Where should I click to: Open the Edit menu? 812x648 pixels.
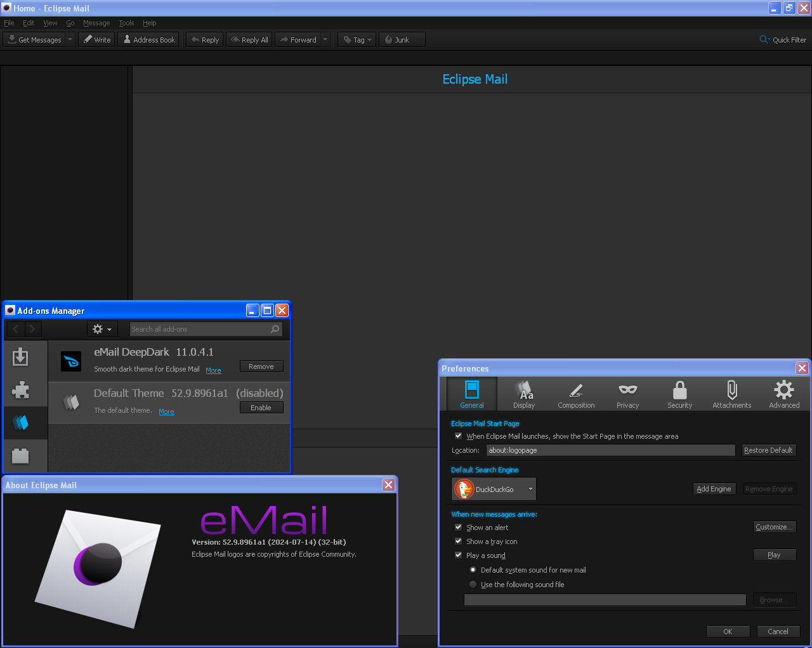[x=29, y=23]
